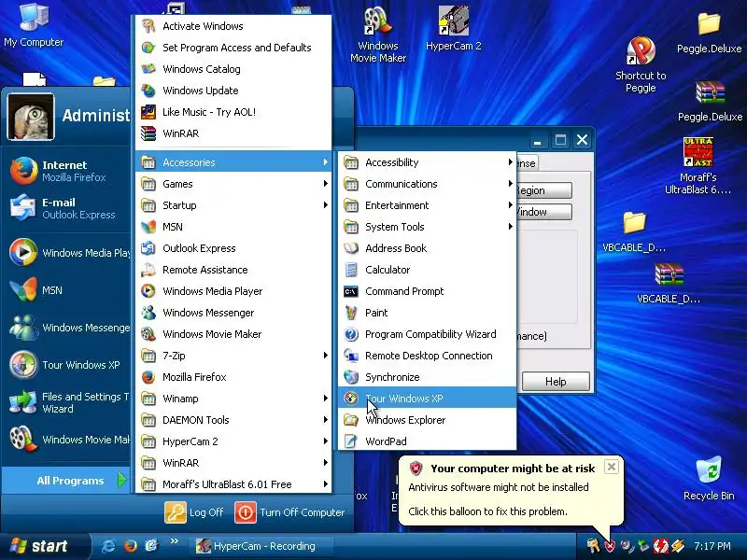This screenshot has width=747, height=560.
Task: Open Mozilla Firefox from the pinned Internet entry
Action: click(x=66, y=171)
